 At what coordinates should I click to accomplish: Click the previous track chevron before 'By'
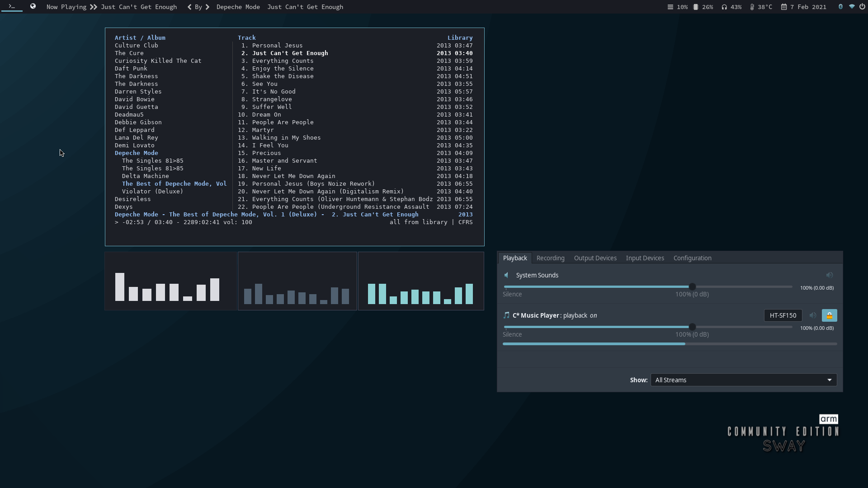[x=189, y=7]
